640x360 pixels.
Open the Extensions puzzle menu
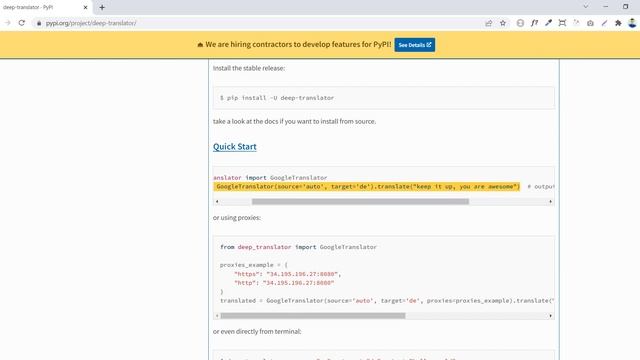tap(618, 23)
